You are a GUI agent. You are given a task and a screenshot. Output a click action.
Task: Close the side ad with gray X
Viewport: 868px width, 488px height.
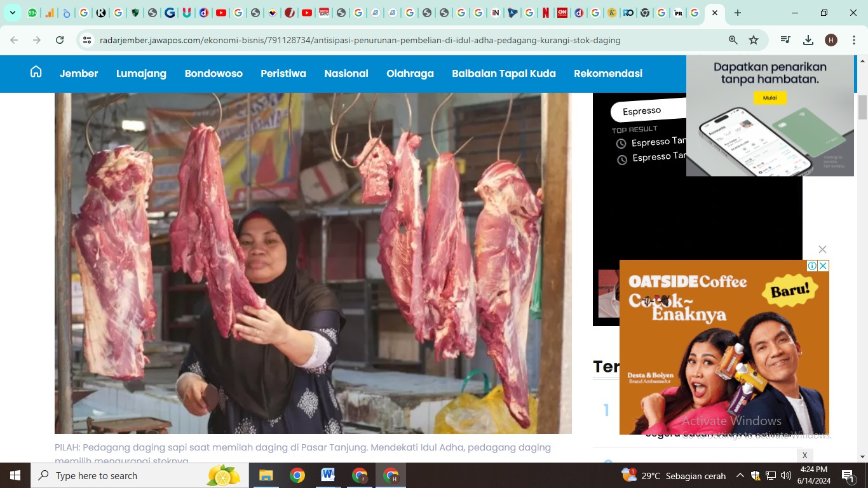point(822,250)
